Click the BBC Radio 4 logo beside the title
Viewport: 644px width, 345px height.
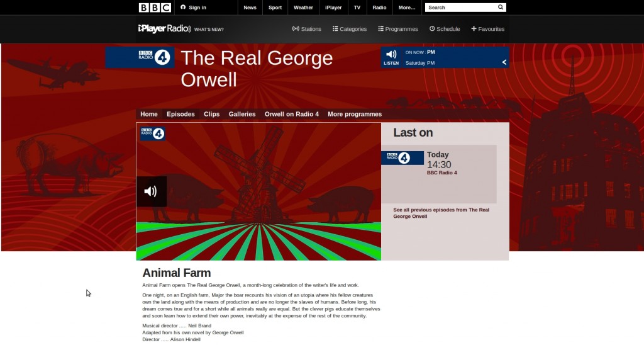coord(154,57)
